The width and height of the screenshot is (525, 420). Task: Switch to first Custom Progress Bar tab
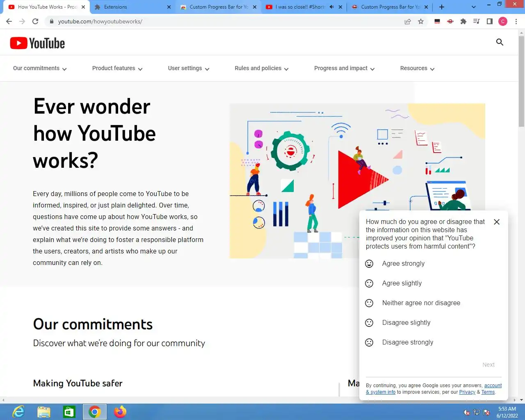(218, 7)
